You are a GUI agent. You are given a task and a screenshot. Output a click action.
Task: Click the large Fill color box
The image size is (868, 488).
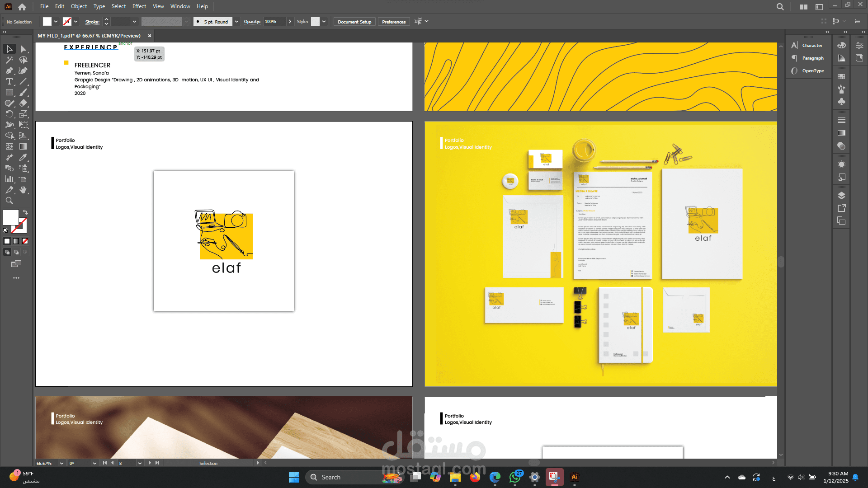11,217
